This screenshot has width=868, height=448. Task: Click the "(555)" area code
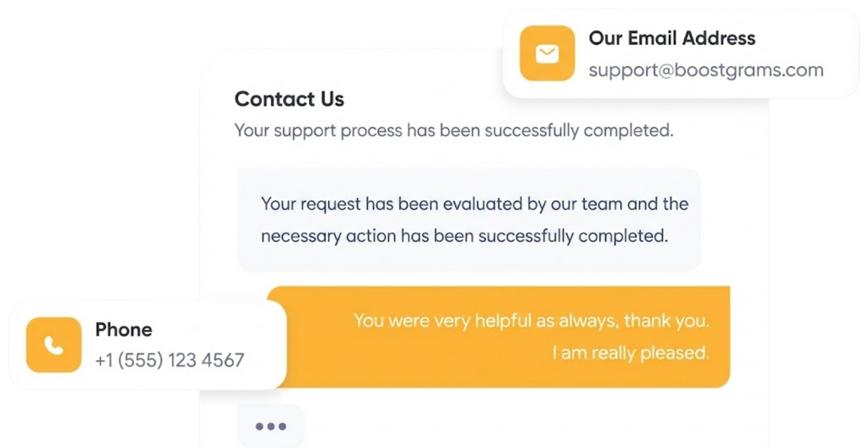pyautogui.click(x=140, y=360)
